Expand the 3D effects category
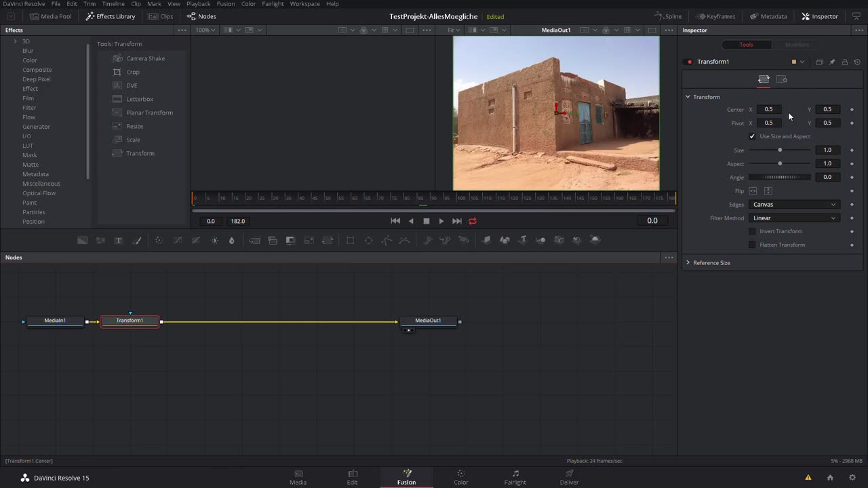 click(x=16, y=41)
